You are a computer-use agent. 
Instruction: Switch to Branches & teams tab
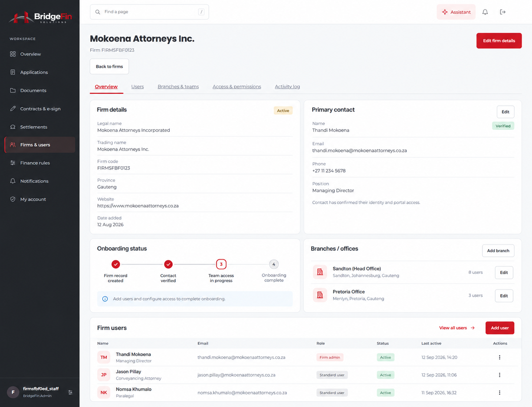click(178, 86)
